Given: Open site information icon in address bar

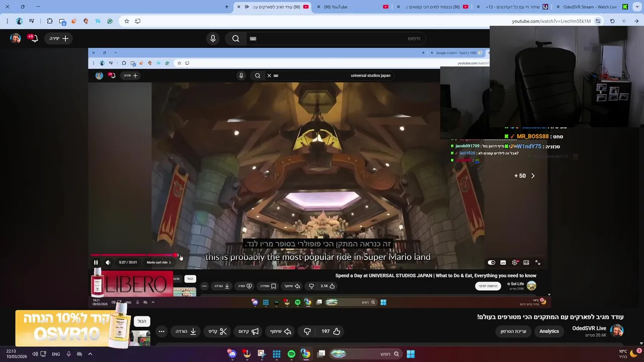Looking at the screenshot, I should click(598, 21).
